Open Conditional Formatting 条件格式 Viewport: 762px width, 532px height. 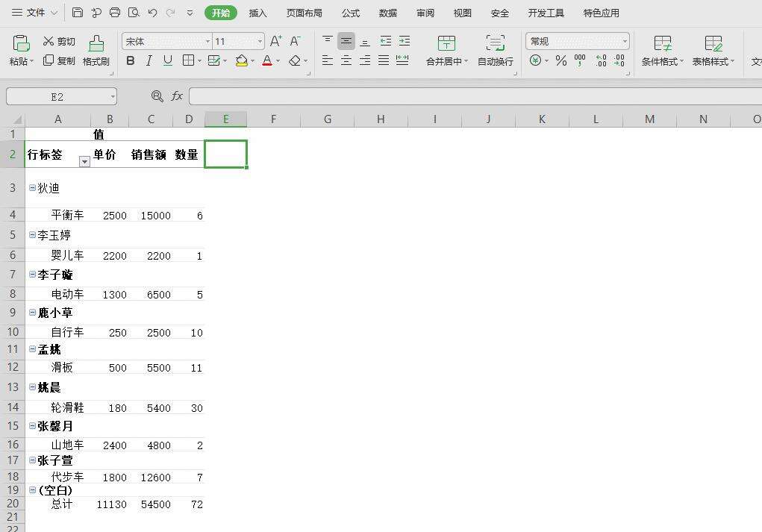663,51
